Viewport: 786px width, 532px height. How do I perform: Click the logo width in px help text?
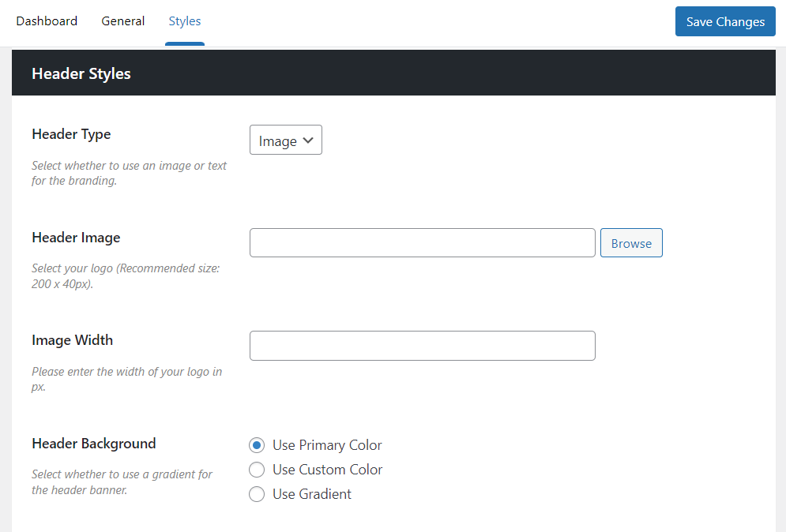pyautogui.click(x=126, y=379)
